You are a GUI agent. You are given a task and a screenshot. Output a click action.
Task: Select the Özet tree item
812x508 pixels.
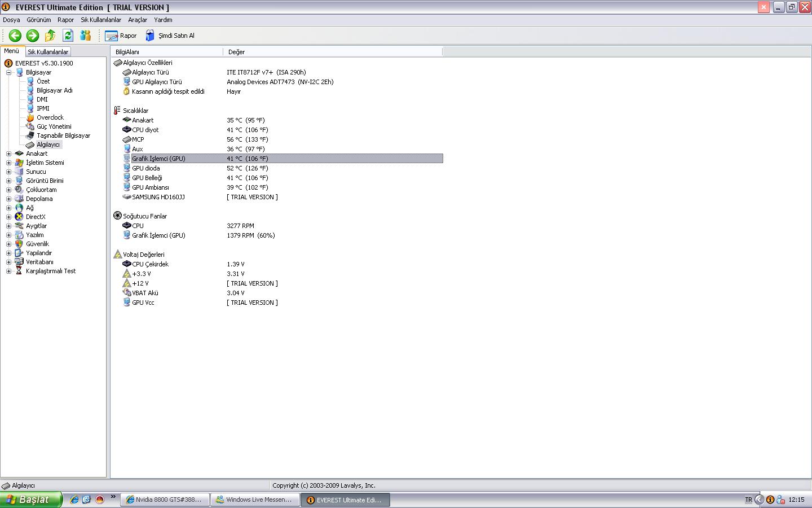click(43, 81)
